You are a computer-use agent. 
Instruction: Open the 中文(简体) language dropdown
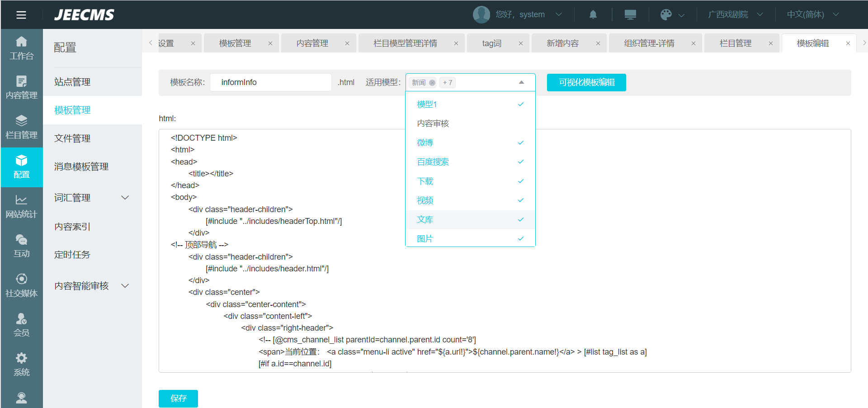(813, 14)
